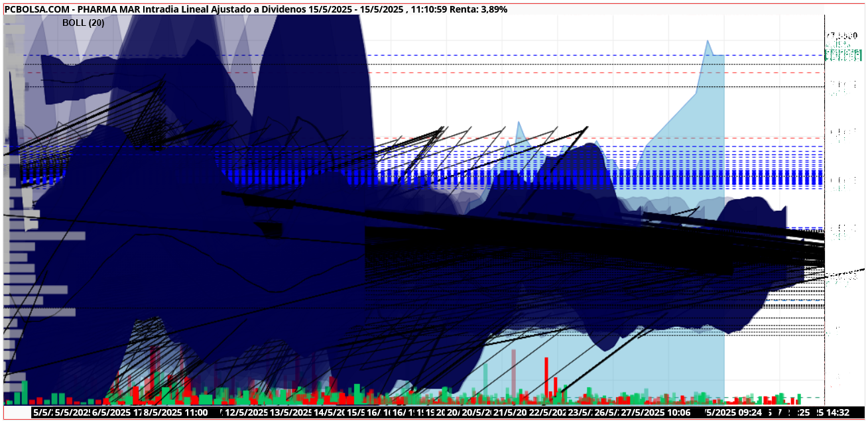Click the peak of the light-blue price area
868x423 pixels.
click(x=708, y=41)
